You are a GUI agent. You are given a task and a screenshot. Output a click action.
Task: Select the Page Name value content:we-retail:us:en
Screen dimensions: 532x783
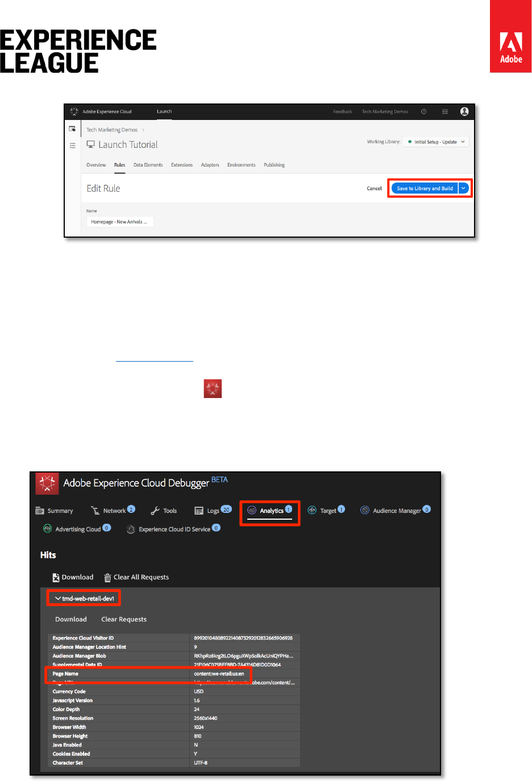coord(219,674)
